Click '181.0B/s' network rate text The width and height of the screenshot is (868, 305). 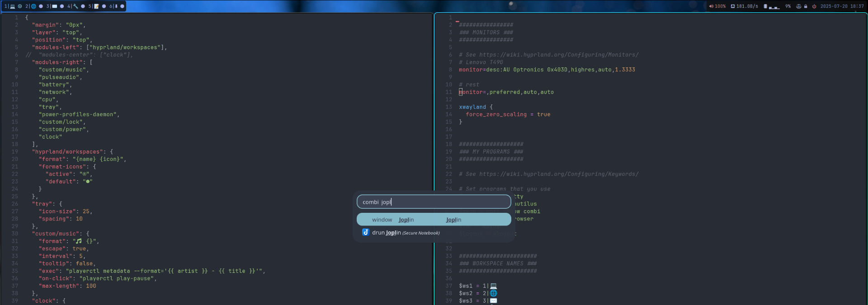[x=747, y=6]
